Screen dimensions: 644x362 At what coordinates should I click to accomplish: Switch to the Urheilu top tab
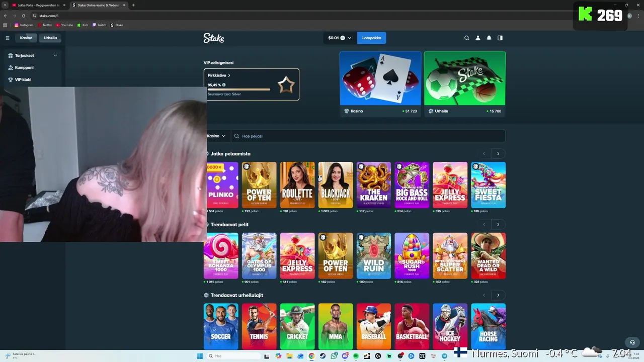point(50,38)
